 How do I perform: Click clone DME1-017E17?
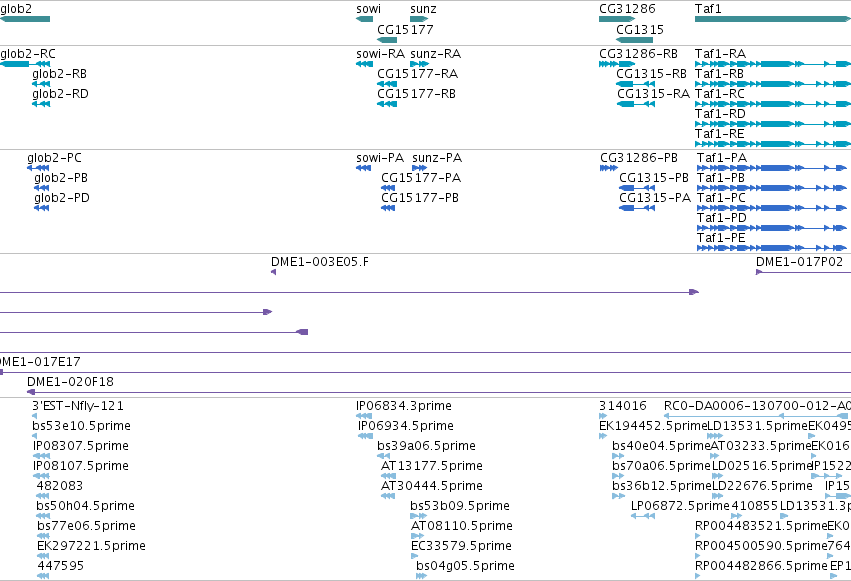click(426, 373)
